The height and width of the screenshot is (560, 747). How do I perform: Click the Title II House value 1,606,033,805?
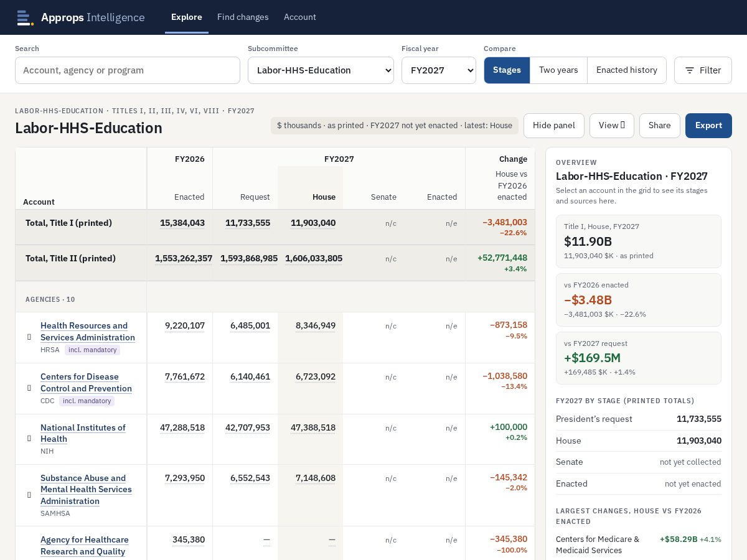[x=314, y=258]
